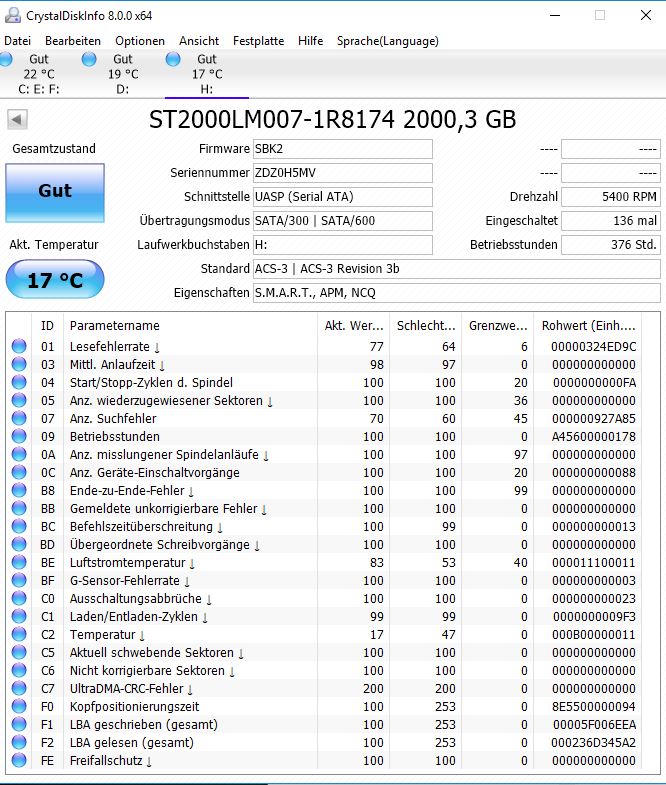Click status icon of LBA geschrieben (gesamt) row
Viewport: 666px width, 785px height.
(x=19, y=724)
